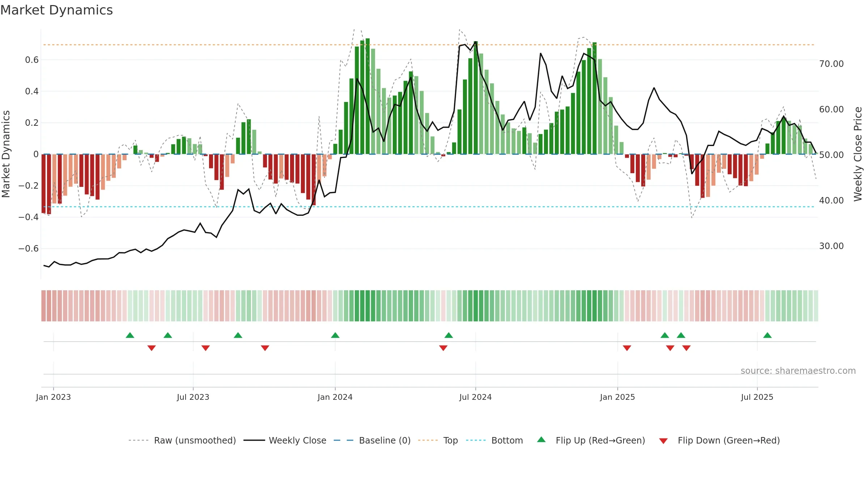Toggle the Flip Down (Green→Red) legend entry
868x488 pixels.
(719, 440)
